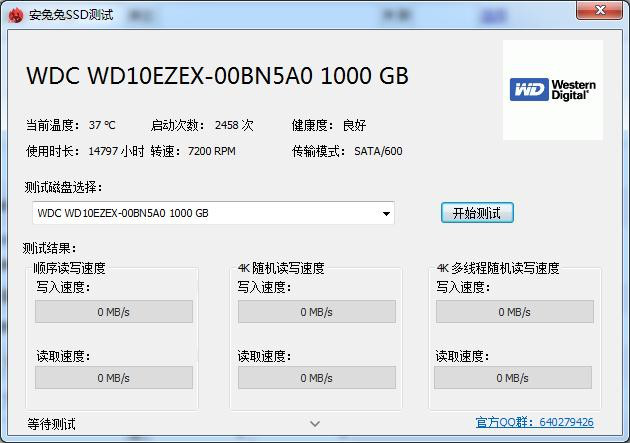Click the 4K 随机读写速度 group title

pos(281,268)
